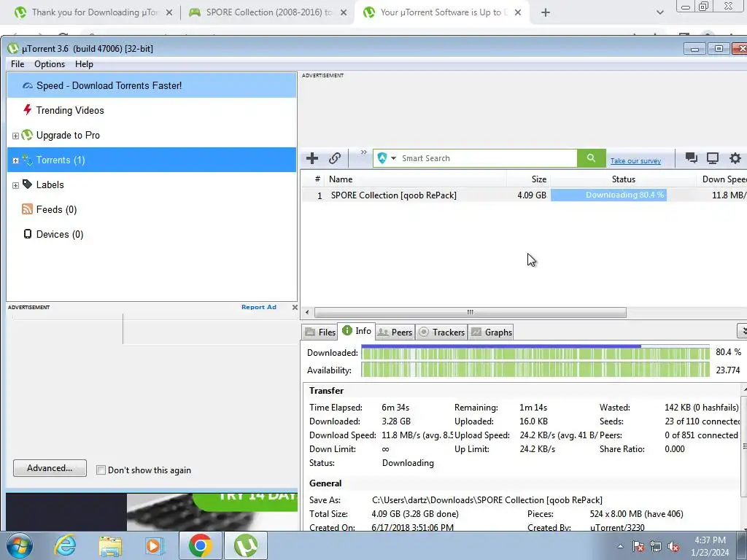
Task: Sort by the Status column header
Action: [624, 179]
